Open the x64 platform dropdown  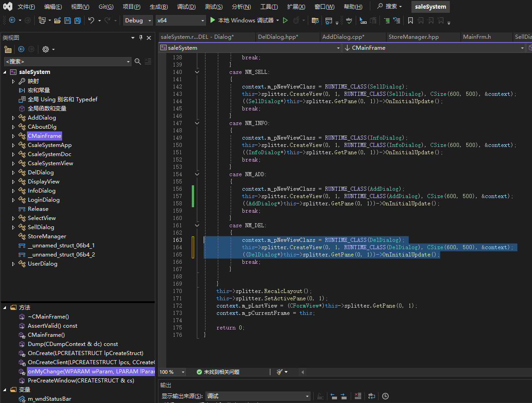180,21
